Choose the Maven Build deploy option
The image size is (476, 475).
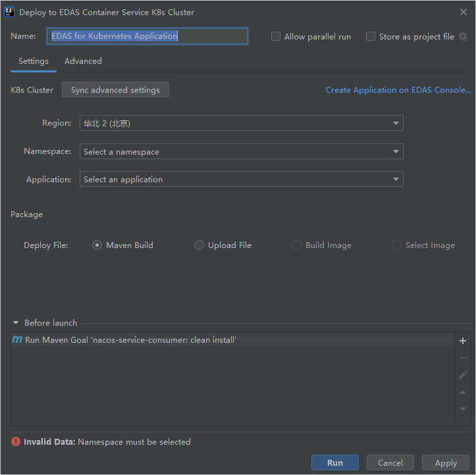point(97,245)
